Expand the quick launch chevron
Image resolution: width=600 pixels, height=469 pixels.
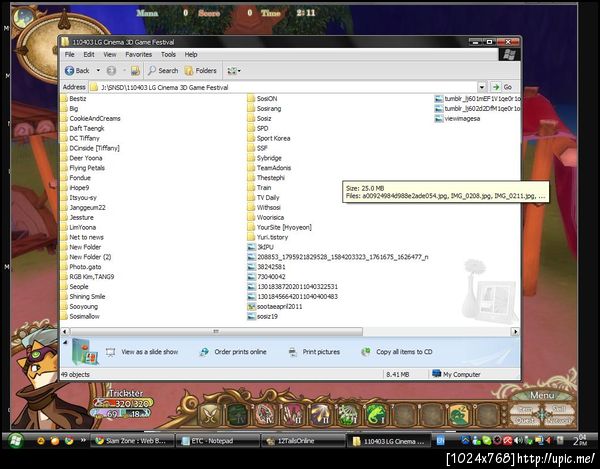point(83,441)
